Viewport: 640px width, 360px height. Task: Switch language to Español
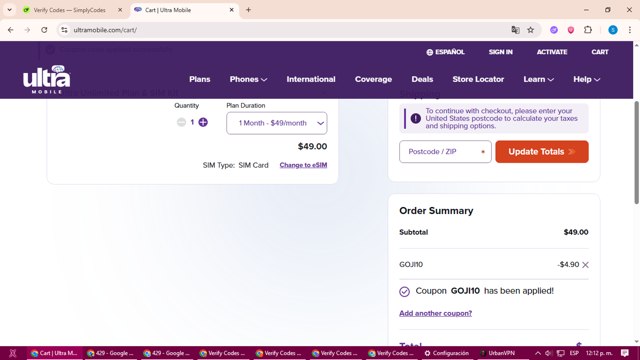pyautogui.click(x=445, y=52)
